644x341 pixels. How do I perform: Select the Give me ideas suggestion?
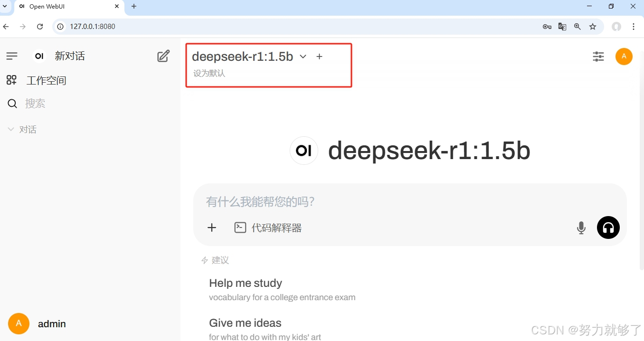(x=265, y=330)
